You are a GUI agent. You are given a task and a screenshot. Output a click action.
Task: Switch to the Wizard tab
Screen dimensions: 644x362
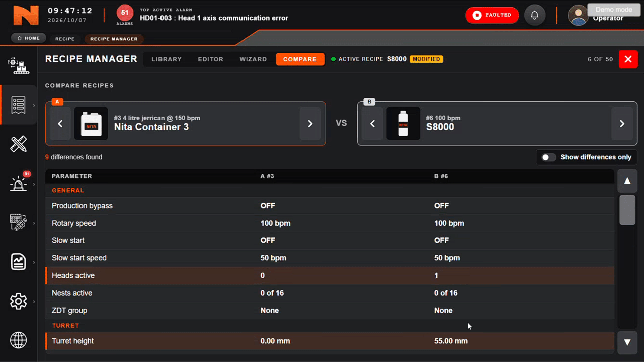pyautogui.click(x=253, y=59)
